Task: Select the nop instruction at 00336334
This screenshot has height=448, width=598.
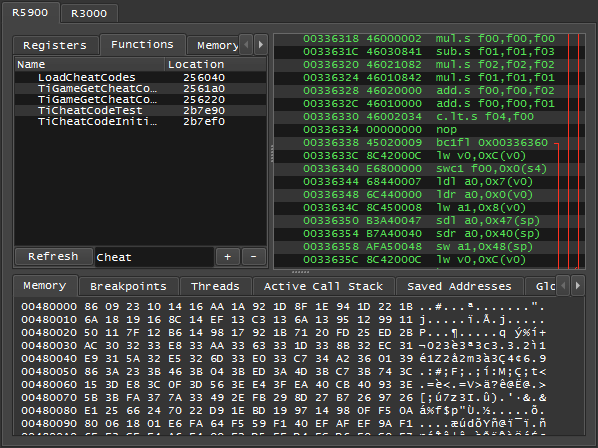Action: tap(429, 130)
